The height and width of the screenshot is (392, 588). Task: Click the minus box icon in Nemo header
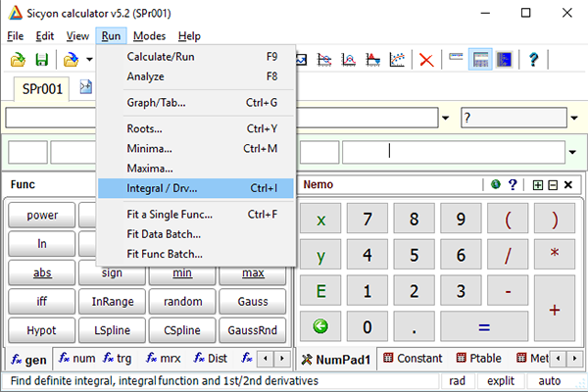pos(553,185)
